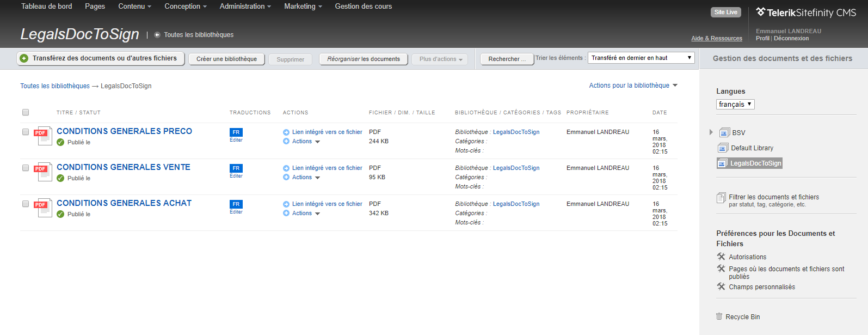Open the Recycle Bin trash icon
The height and width of the screenshot is (335, 868).
(x=719, y=316)
